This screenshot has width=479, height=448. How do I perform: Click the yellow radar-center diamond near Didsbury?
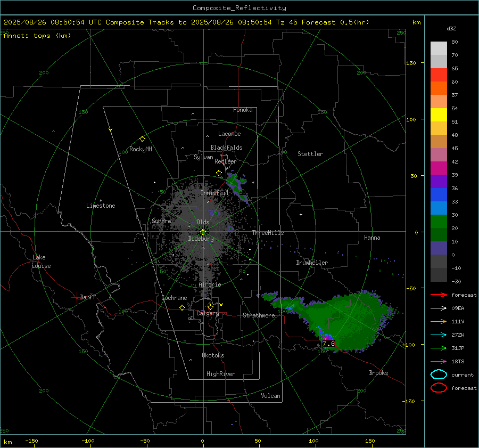point(203,232)
